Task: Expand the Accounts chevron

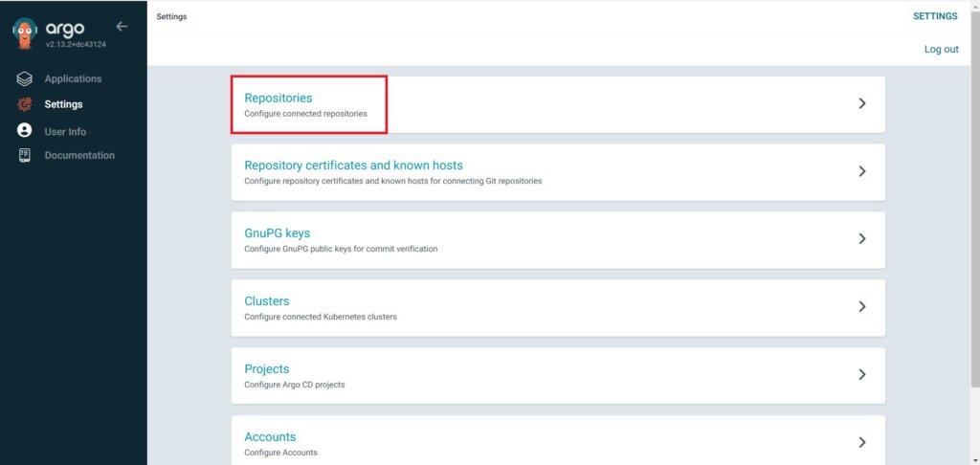Action: [x=862, y=442]
